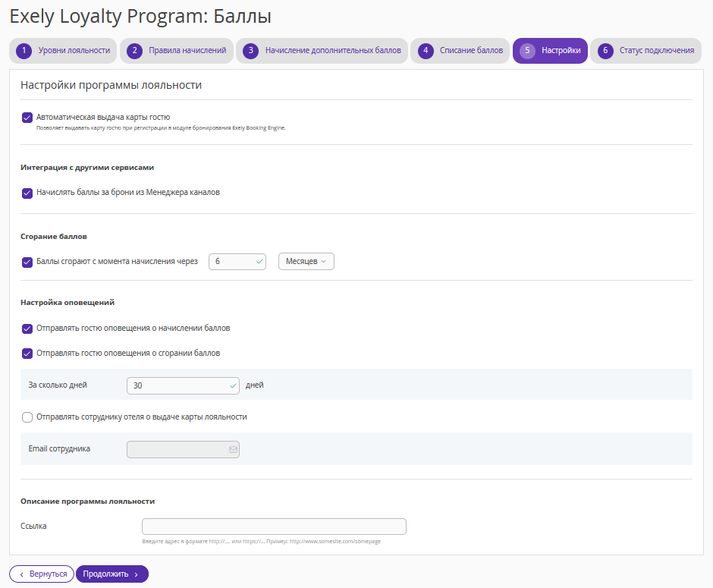The image size is (713, 588).
Task: Click the hint text about Exely Booking Engine
Action: 161,128
